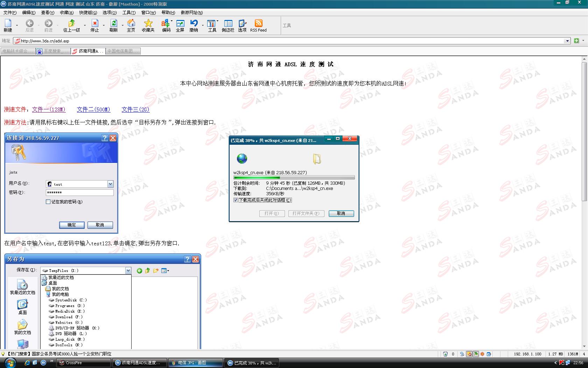
Task: Switch to 电信.JPG - 画图 taskbar button
Action: (195, 363)
